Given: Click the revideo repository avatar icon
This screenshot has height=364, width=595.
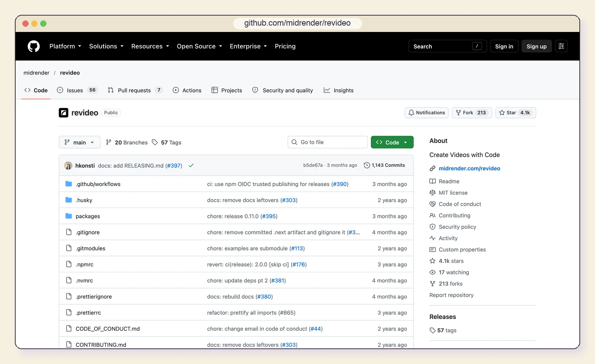Looking at the screenshot, I should click(63, 113).
